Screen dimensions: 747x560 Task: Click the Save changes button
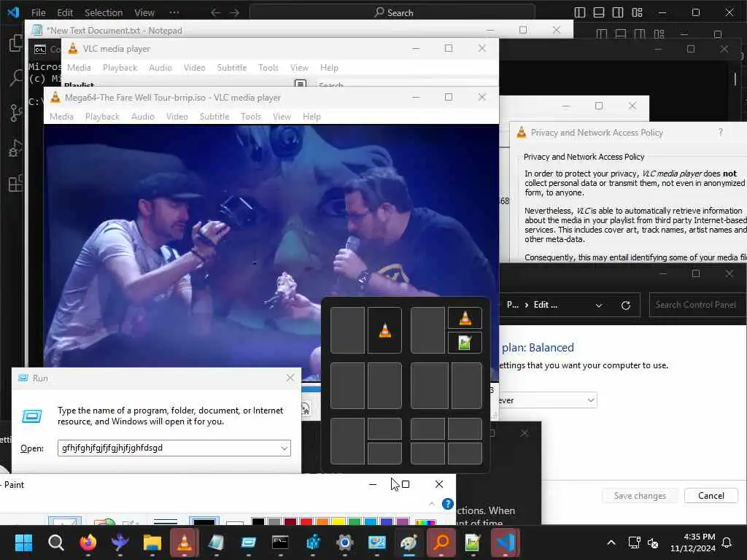(x=640, y=496)
